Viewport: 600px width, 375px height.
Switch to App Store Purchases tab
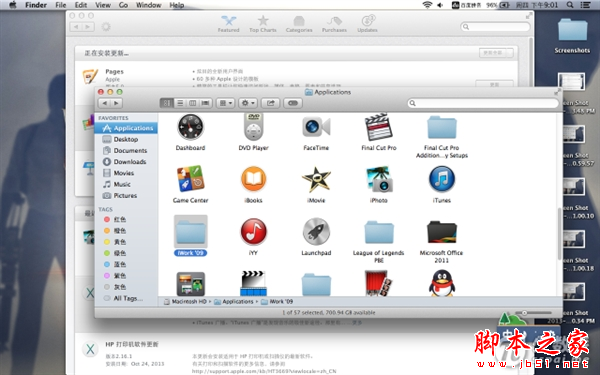[334, 24]
